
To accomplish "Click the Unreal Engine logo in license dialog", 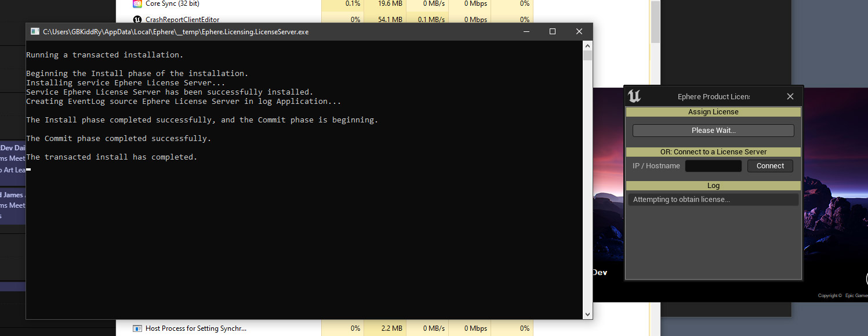I will coord(634,96).
